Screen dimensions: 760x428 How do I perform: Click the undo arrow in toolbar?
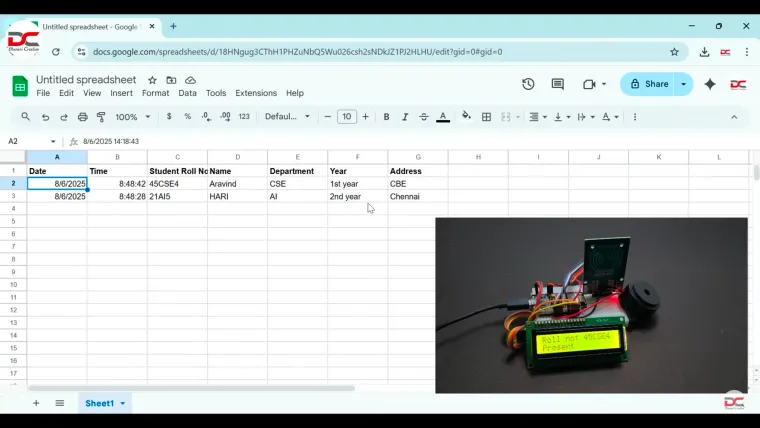[45, 117]
